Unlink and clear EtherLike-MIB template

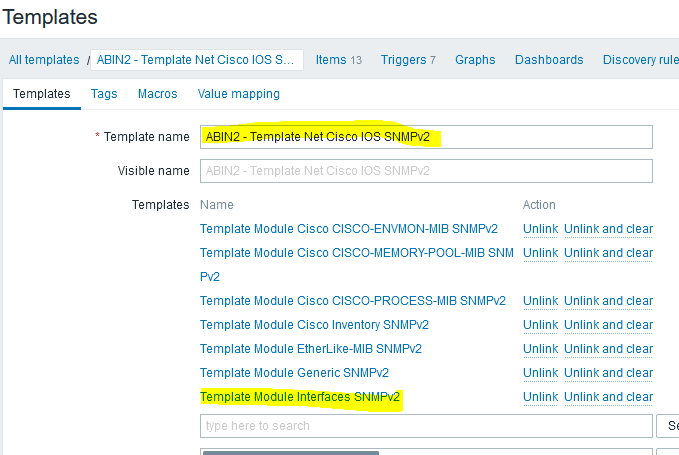(x=608, y=349)
